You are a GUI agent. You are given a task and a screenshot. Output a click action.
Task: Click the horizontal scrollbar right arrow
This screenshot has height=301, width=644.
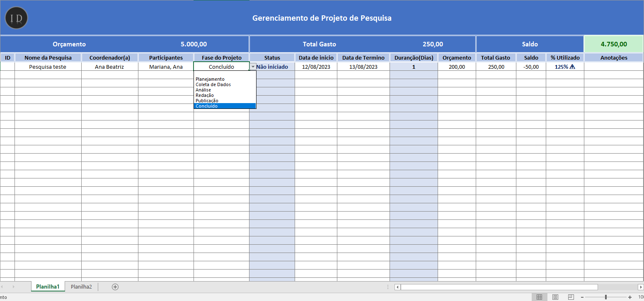[x=641, y=287]
